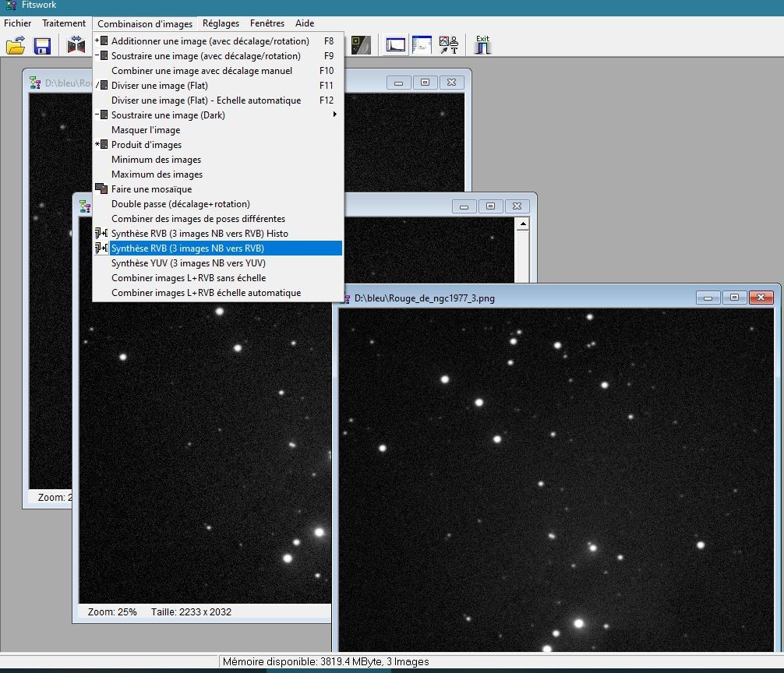
Task: Click the Exit door icon
Action: coord(482,44)
